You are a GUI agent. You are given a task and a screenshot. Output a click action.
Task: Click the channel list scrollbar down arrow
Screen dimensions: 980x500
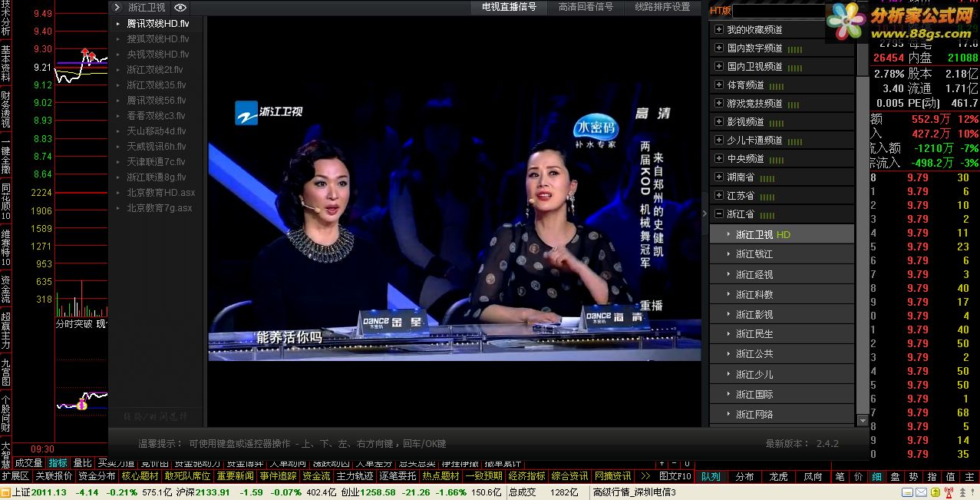click(863, 421)
